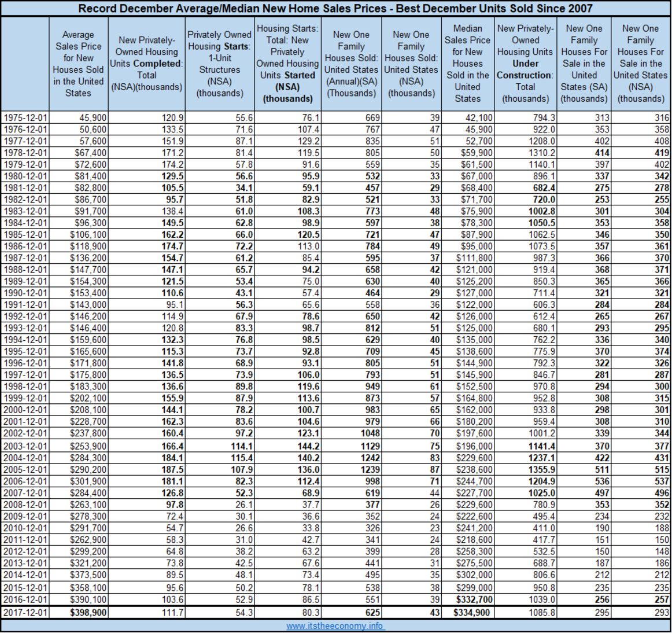Click the date cell 2000-12-01

click(x=25, y=410)
